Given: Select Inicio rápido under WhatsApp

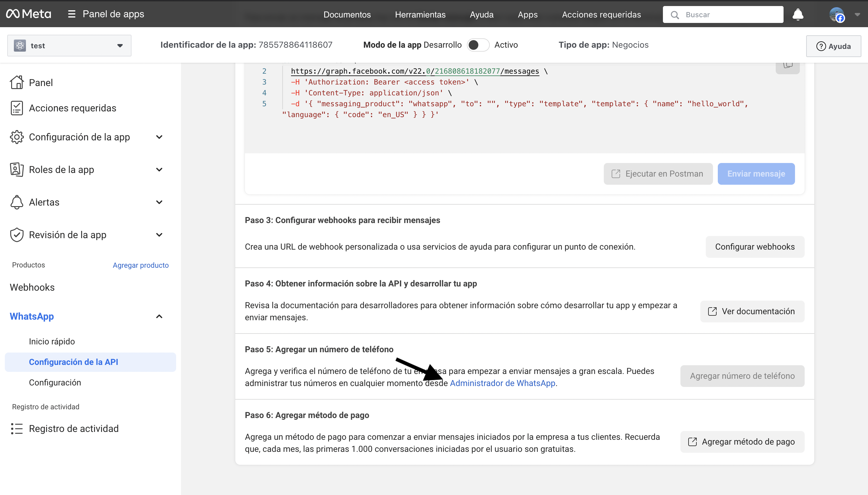Looking at the screenshot, I should 52,341.
